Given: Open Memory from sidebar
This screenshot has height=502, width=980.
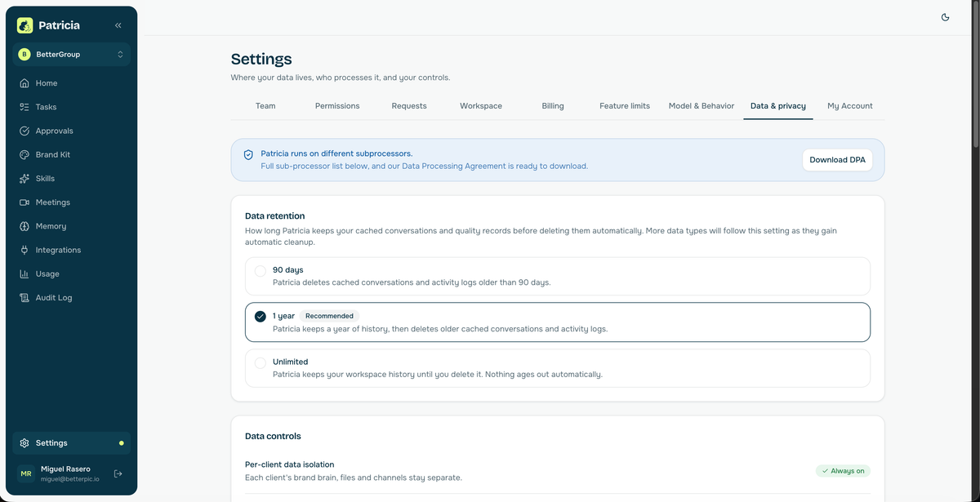Looking at the screenshot, I should coord(71,226).
